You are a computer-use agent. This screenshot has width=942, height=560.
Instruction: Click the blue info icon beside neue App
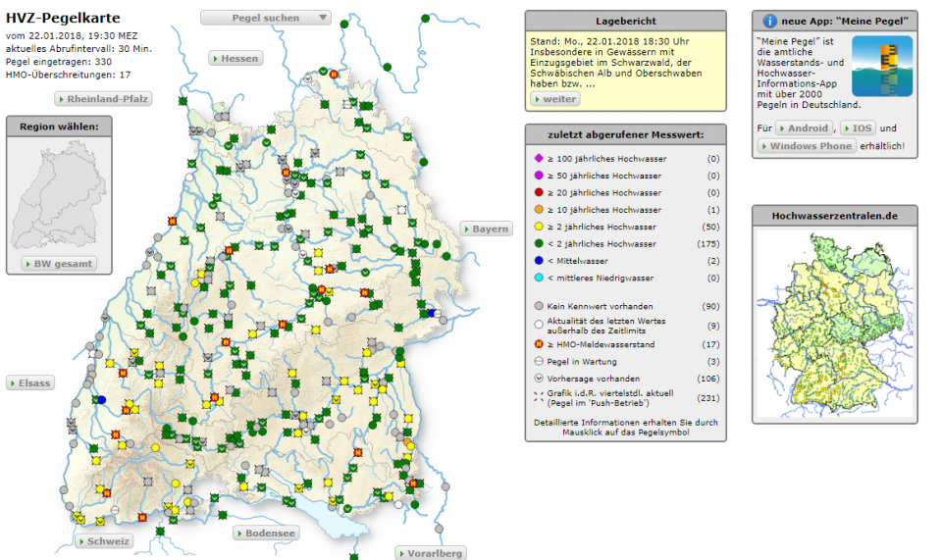[770, 21]
